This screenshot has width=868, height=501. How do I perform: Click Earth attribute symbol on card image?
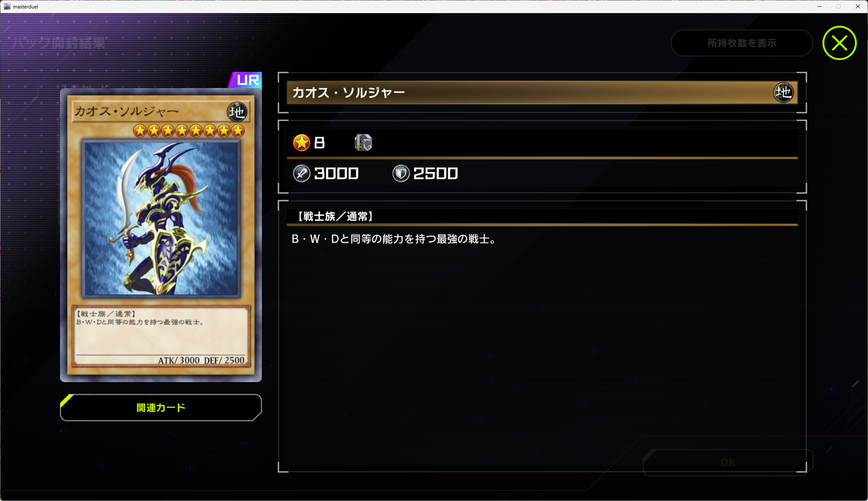(x=237, y=112)
